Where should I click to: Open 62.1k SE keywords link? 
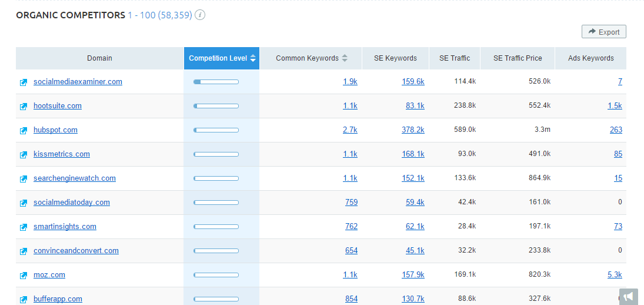415,227
